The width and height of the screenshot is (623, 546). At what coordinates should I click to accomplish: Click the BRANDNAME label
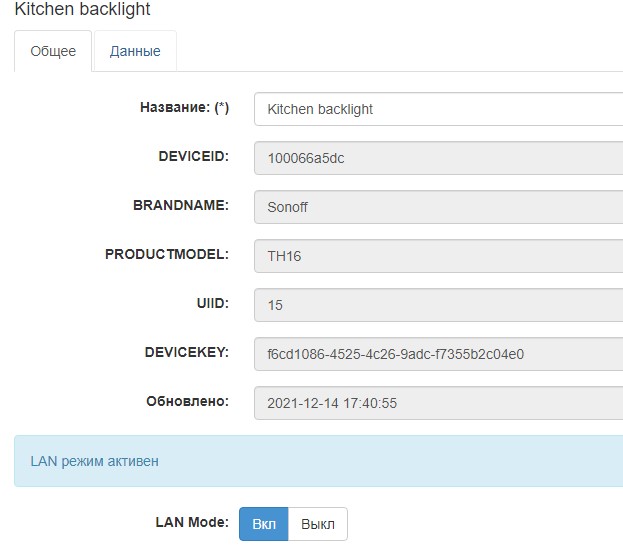pos(180,205)
